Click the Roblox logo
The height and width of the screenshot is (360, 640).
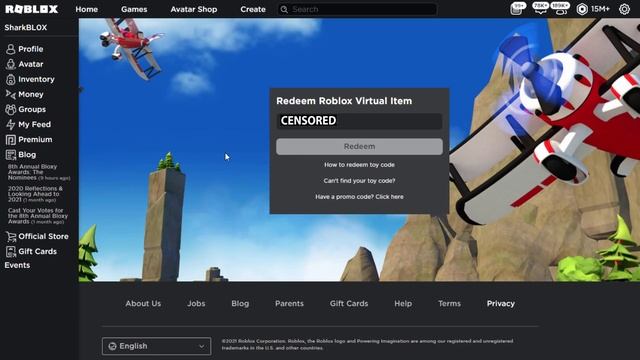coord(31,9)
